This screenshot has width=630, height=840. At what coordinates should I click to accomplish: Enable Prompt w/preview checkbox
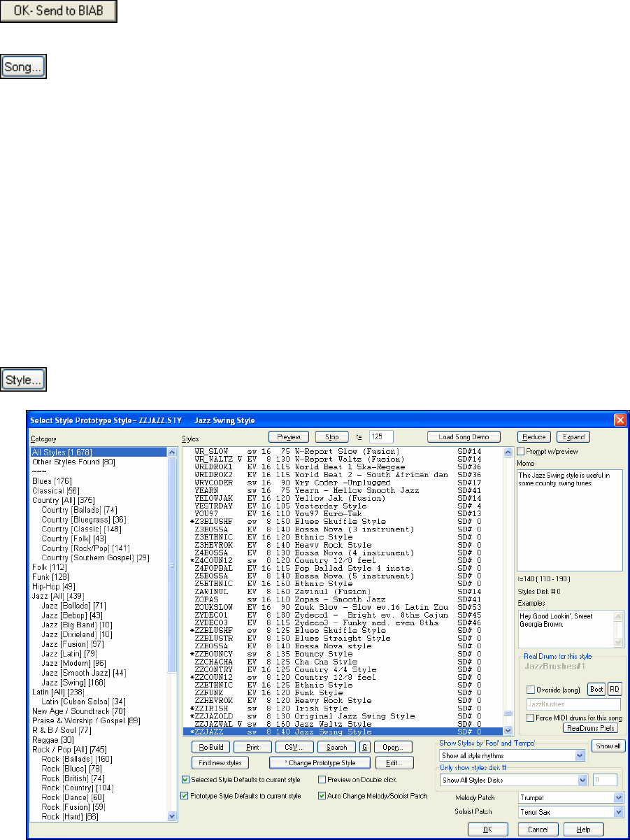(520, 451)
